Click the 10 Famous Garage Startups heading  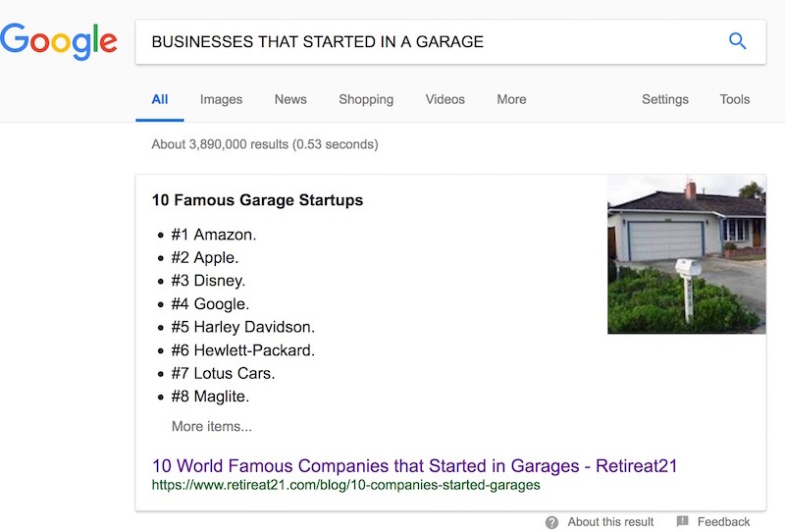pyautogui.click(x=257, y=200)
